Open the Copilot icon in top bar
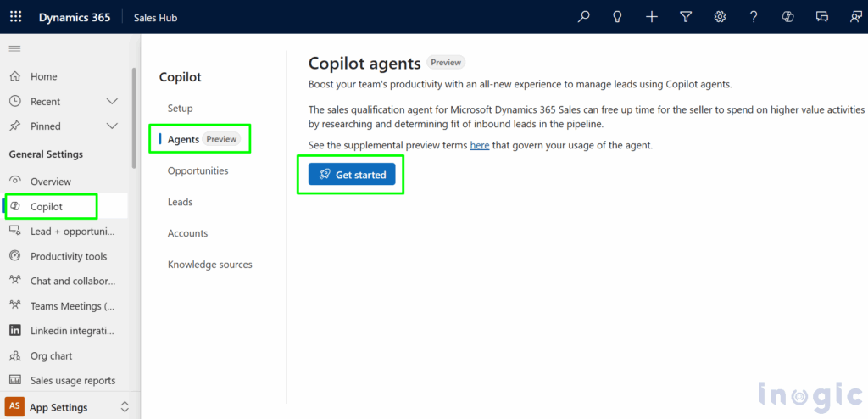This screenshot has width=868, height=419. point(787,17)
